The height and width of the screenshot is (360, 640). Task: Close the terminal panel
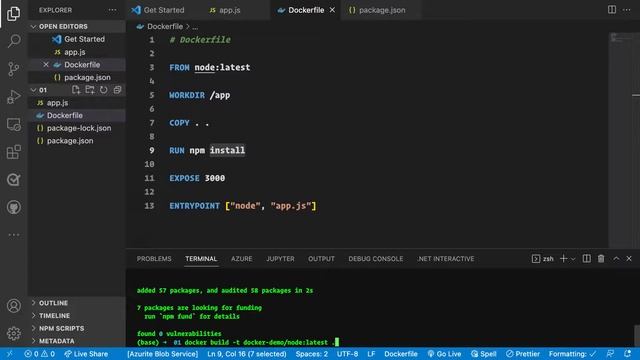pos(629,258)
